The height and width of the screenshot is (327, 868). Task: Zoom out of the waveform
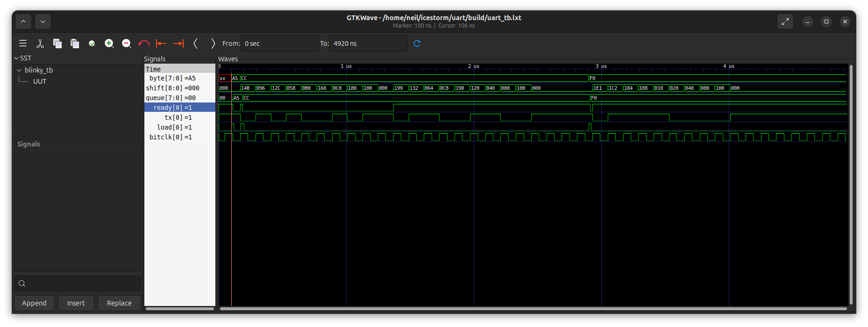pyautogui.click(x=127, y=44)
